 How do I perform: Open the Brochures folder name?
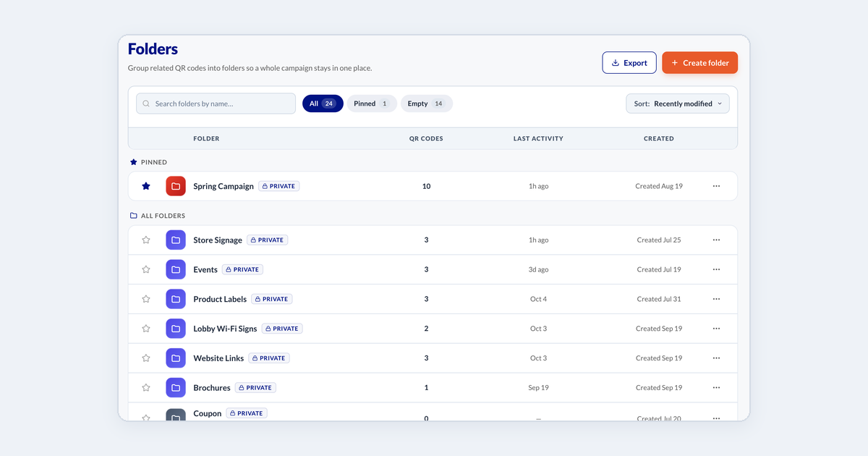tap(212, 388)
